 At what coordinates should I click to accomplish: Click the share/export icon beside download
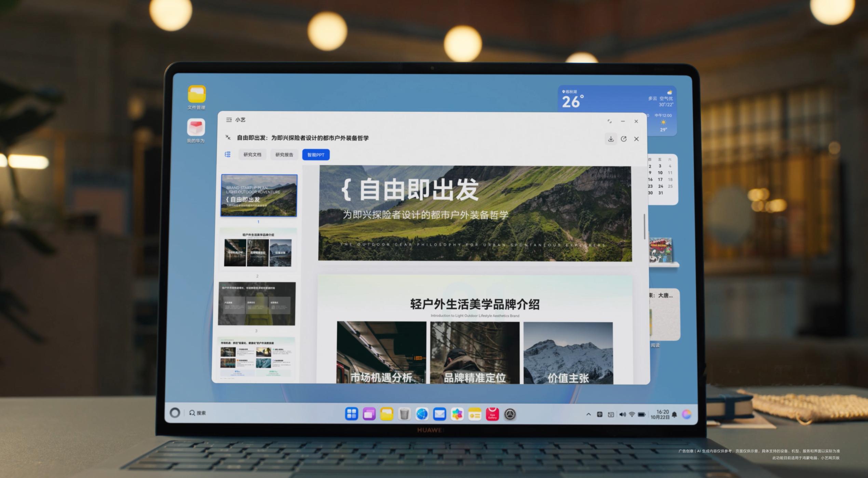pos(624,139)
